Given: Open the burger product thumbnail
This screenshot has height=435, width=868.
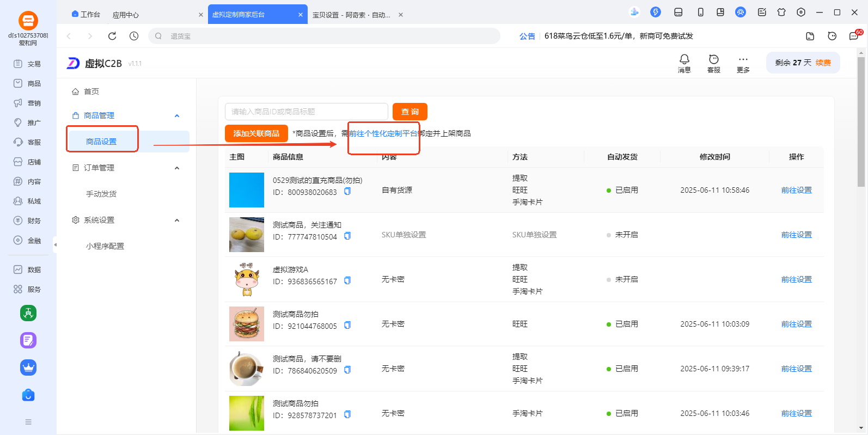Looking at the screenshot, I should coord(247,324).
